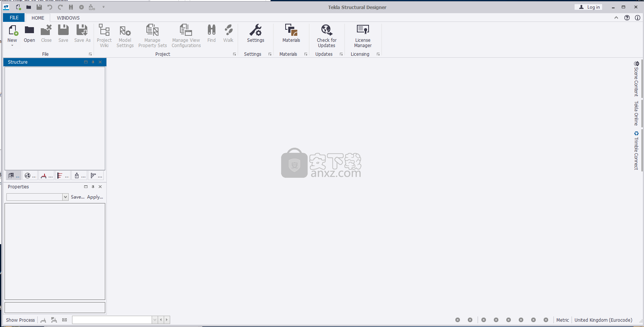Open Help question mark icon
Viewport: 644px width, 327px height.
tap(627, 18)
